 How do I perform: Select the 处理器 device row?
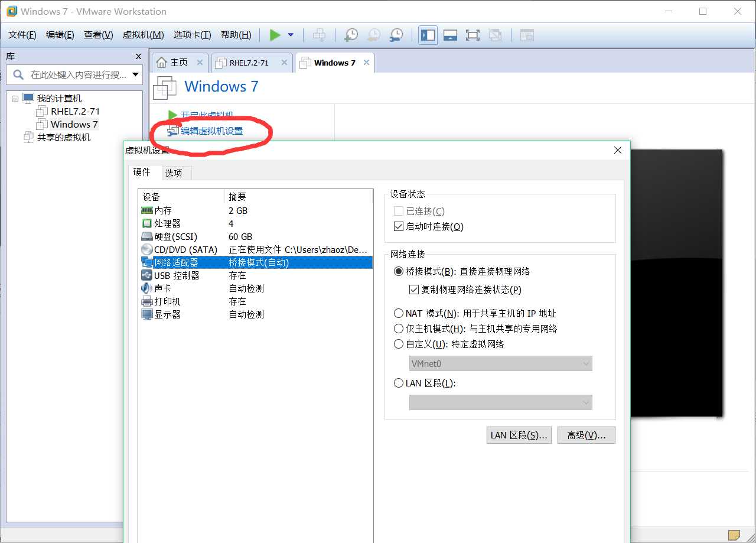(255, 223)
